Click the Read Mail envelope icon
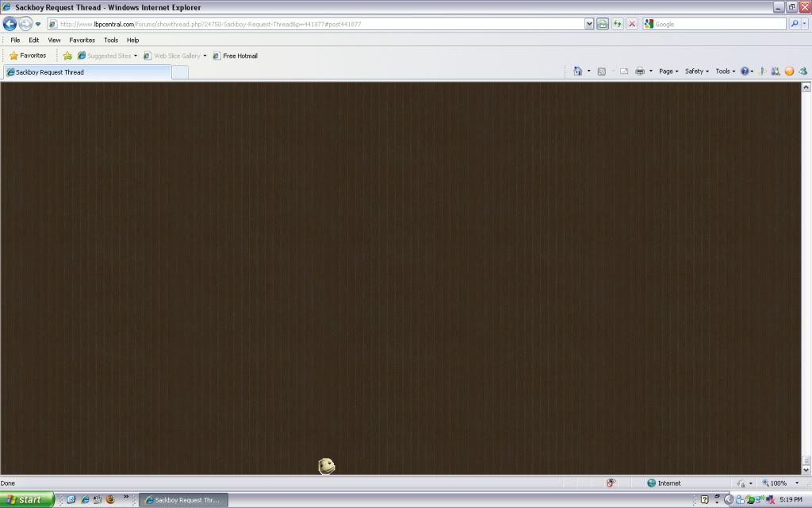812x508 pixels. (623, 71)
